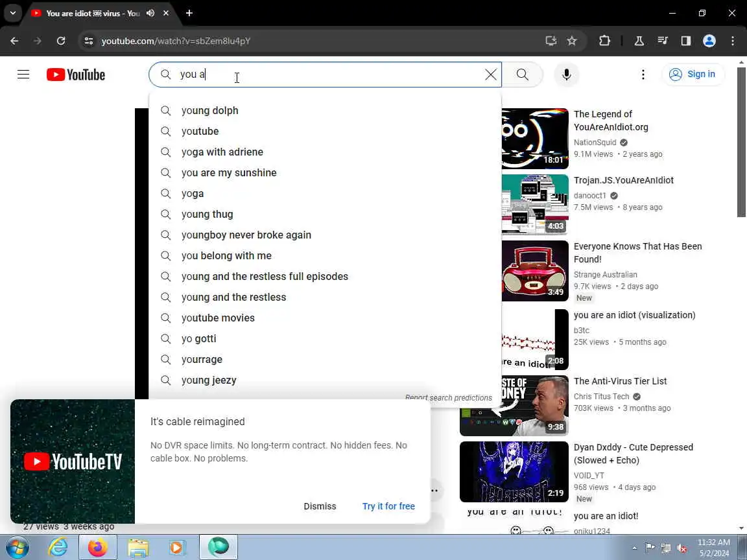
Task: Open you are an idiot (visualization) video
Action: pyautogui.click(x=634, y=315)
